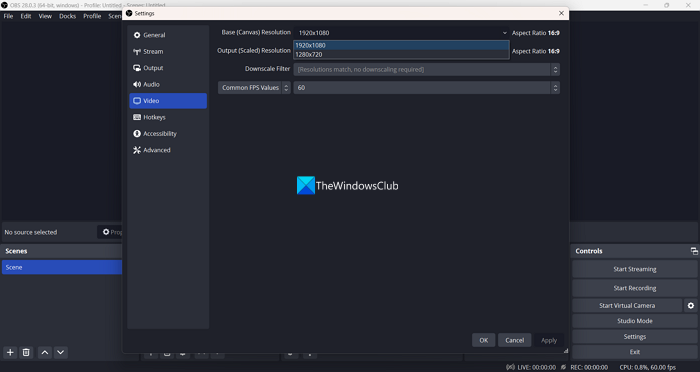This screenshot has width=700, height=372.
Task: Click the OK button in Settings
Action: [x=483, y=340]
